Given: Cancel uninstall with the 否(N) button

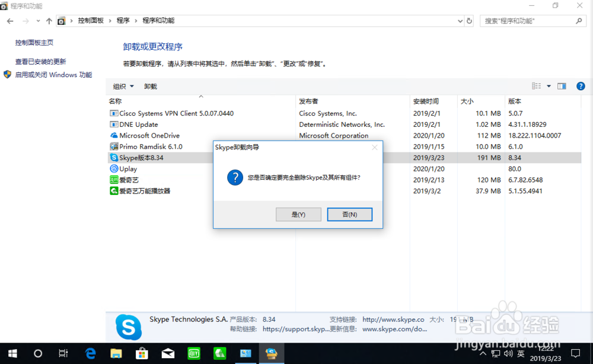Looking at the screenshot, I should [x=349, y=215].
